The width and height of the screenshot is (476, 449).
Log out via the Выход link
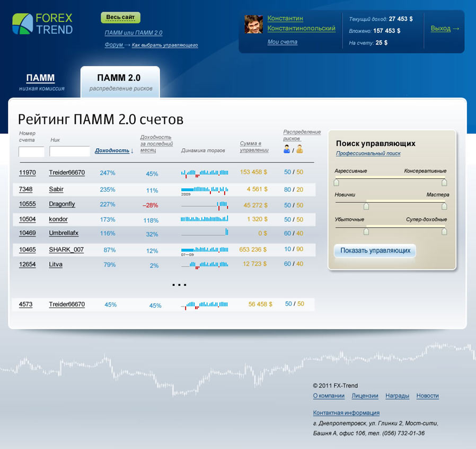click(x=444, y=29)
